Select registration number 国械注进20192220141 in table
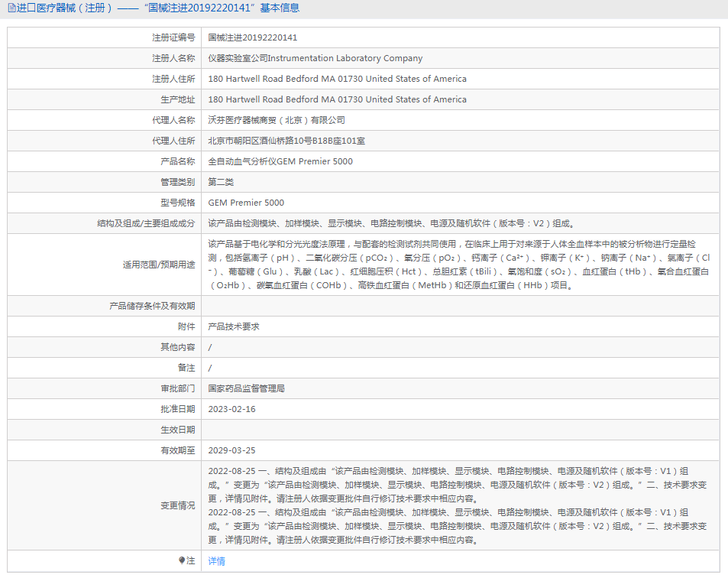Image resolution: width=728 pixels, height=578 pixels. pos(252,37)
